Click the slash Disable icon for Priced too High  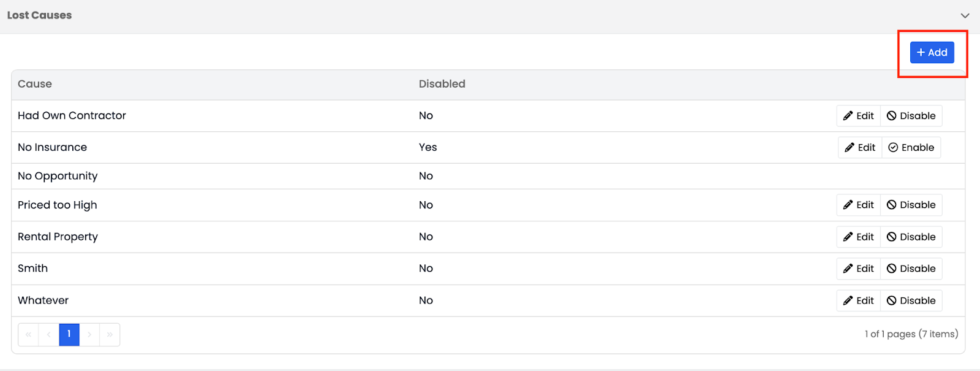point(891,205)
